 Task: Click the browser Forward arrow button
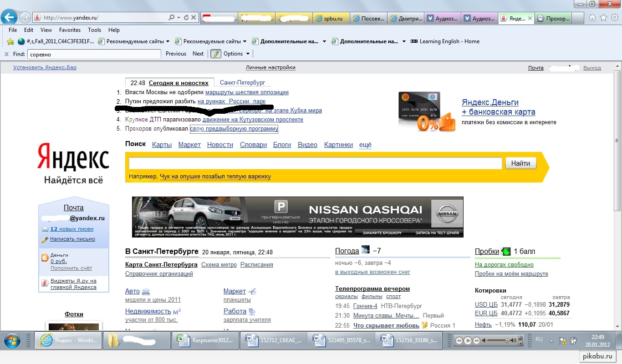pos(25,18)
